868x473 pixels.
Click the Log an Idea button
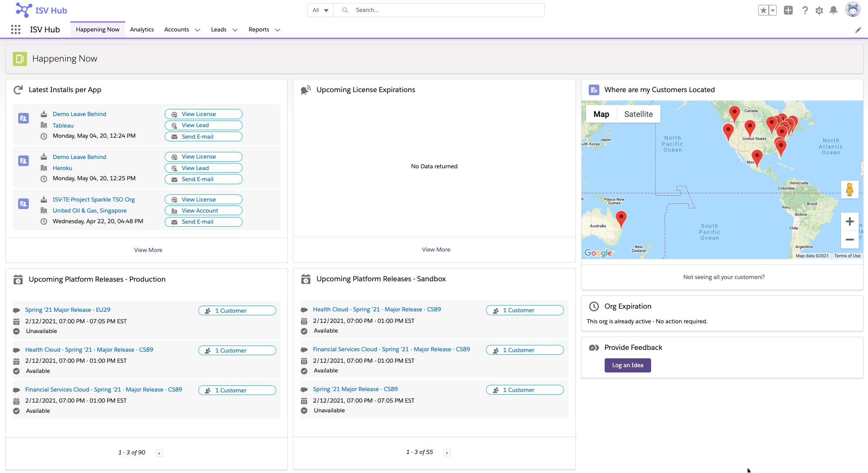pyautogui.click(x=628, y=365)
